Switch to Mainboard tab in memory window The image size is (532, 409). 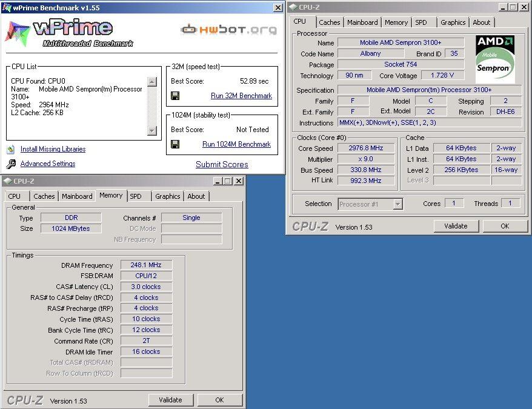77,196
